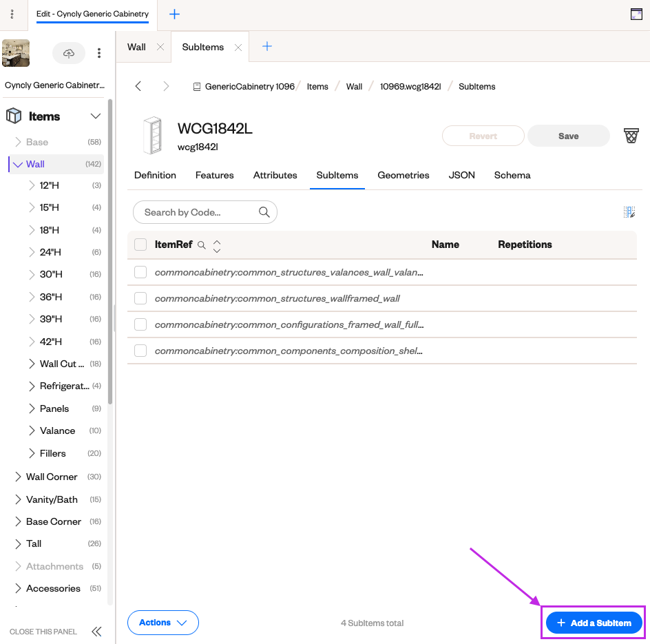Image resolution: width=650 pixels, height=644 pixels.
Task: Switch to the Schema tab
Action: [x=512, y=176]
